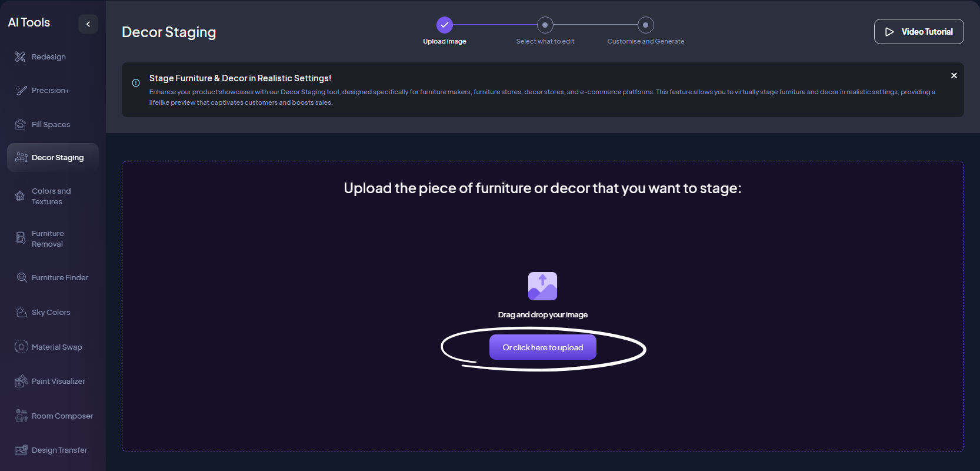The width and height of the screenshot is (980, 471).
Task: Jump to Customise and Generate step
Action: pyautogui.click(x=645, y=25)
